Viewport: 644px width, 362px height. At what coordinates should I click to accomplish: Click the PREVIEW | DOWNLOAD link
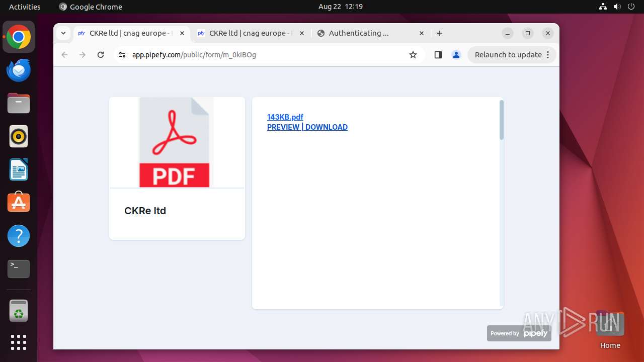pos(307,127)
